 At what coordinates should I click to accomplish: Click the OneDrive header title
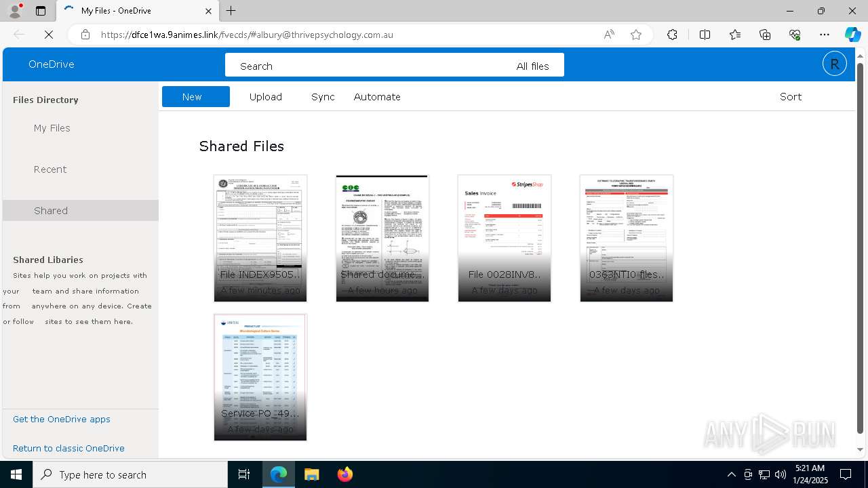[x=52, y=64]
